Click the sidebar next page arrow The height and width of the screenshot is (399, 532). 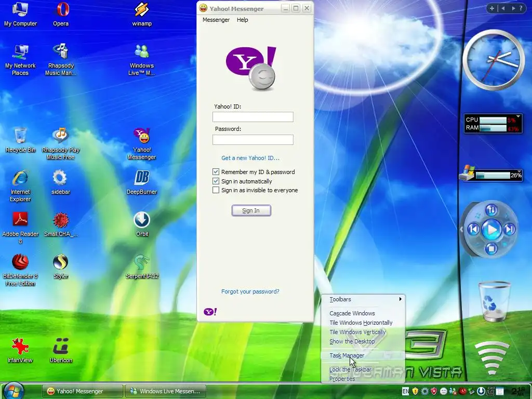(513, 8)
